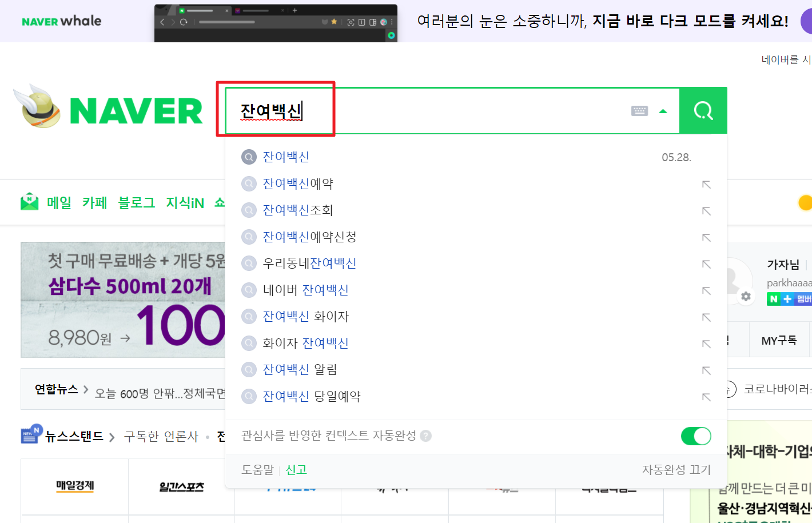Open the context autocomplete help question mark
The width and height of the screenshot is (812, 523).
[x=425, y=436]
